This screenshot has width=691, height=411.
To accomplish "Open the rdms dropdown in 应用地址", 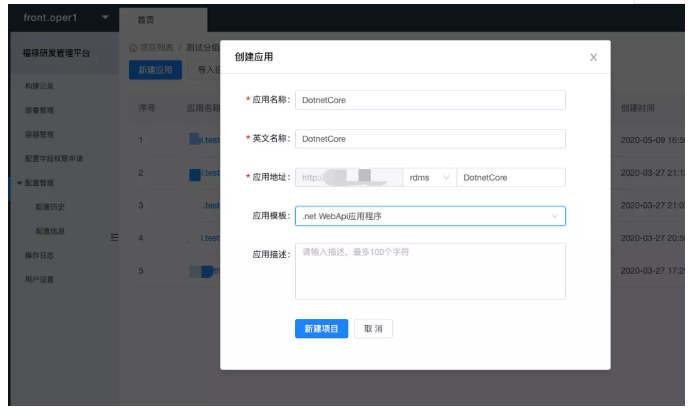I will [429, 178].
